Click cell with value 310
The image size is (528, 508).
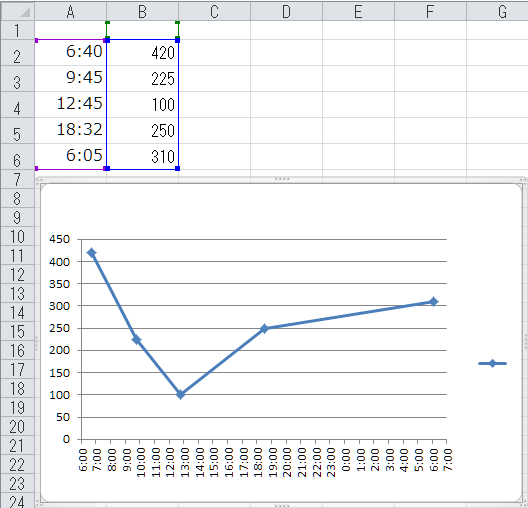coord(142,157)
